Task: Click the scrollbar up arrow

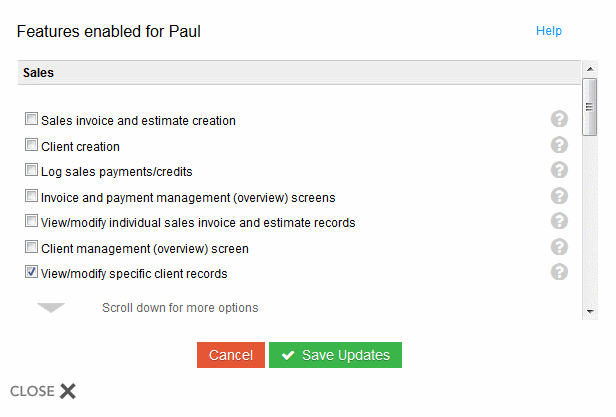Action: click(590, 68)
